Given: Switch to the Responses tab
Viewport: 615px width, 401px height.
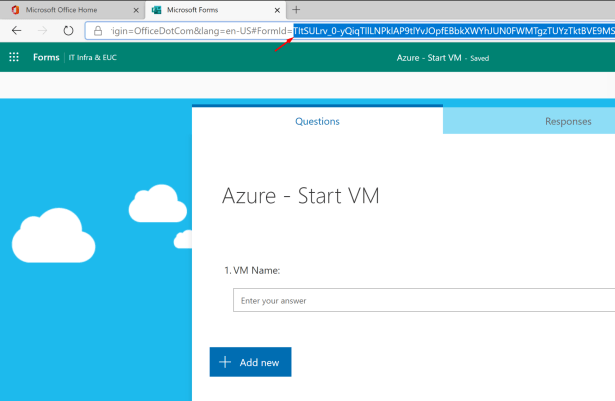Looking at the screenshot, I should tap(567, 121).
